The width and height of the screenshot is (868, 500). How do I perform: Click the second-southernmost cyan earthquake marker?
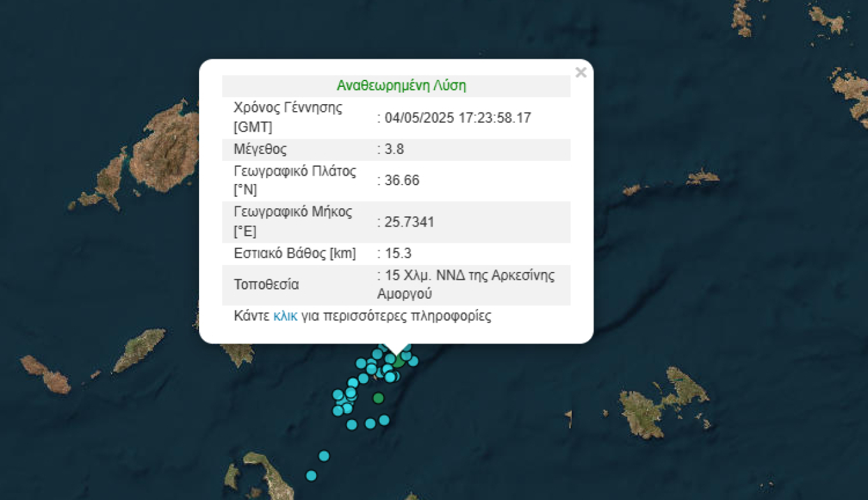click(x=324, y=455)
